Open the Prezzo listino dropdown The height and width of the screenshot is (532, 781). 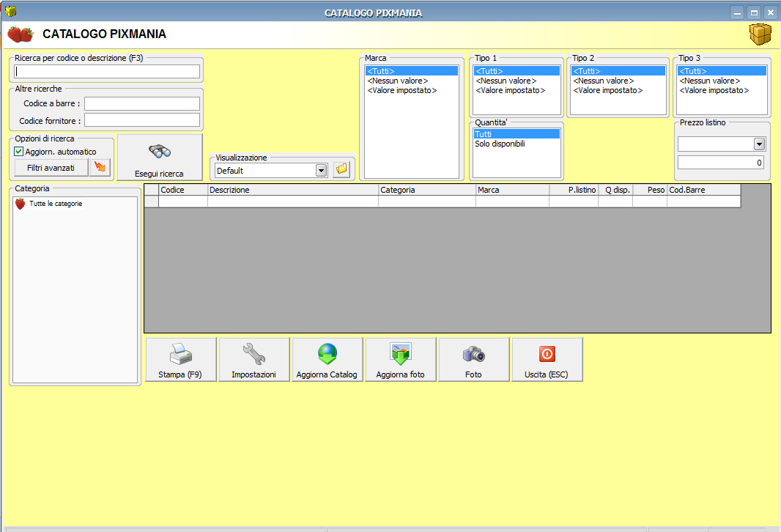(759, 144)
